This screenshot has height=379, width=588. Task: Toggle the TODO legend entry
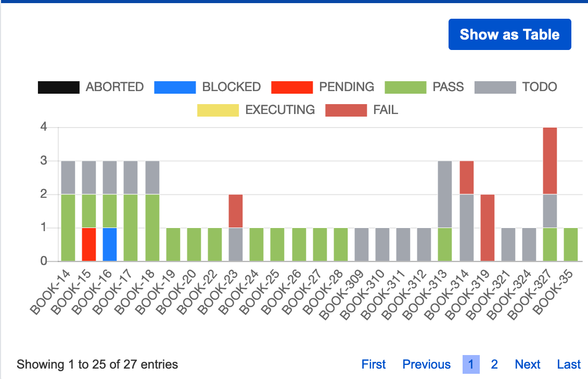[540, 87]
